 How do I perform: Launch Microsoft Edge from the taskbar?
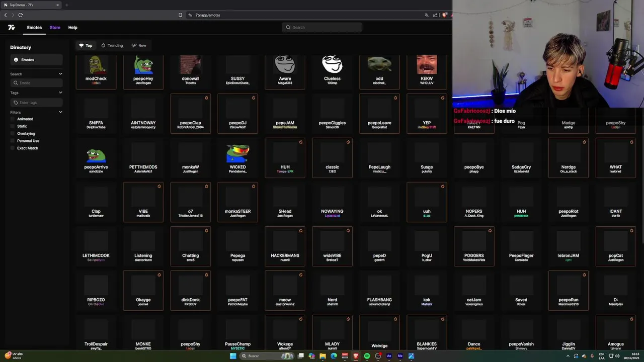pos(334,356)
